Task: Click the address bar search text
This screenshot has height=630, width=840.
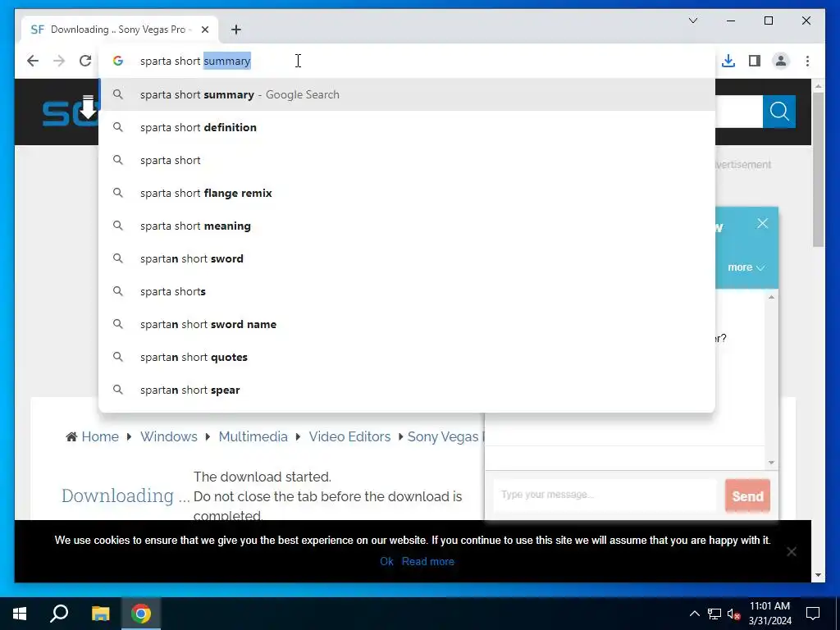Action: (x=195, y=61)
